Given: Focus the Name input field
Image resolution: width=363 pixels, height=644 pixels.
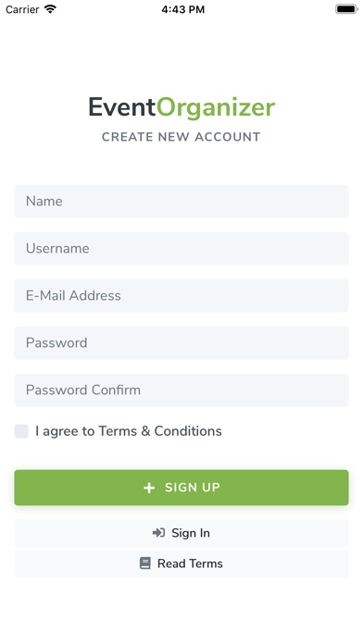Looking at the screenshot, I should (181, 202).
